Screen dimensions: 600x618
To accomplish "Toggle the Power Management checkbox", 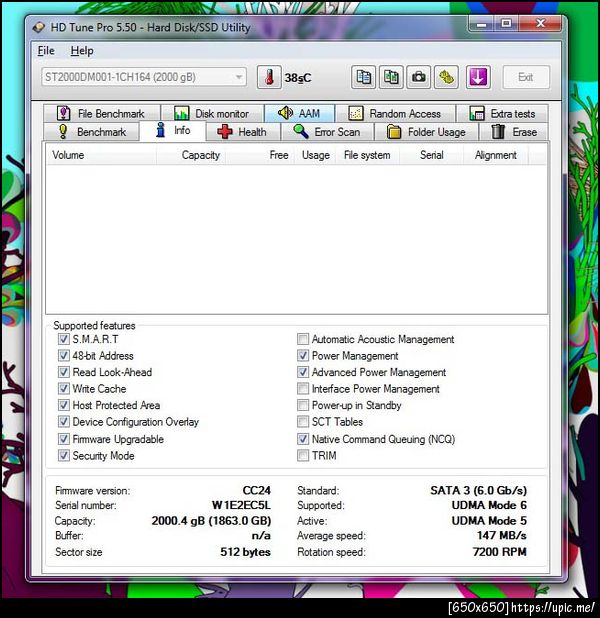I will click(303, 356).
